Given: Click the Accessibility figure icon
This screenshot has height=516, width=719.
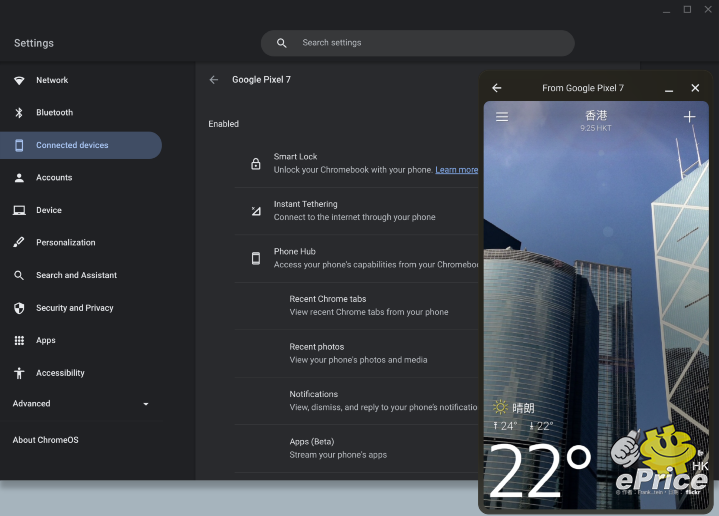Looking at the screenshot, I should pos(19,373).
